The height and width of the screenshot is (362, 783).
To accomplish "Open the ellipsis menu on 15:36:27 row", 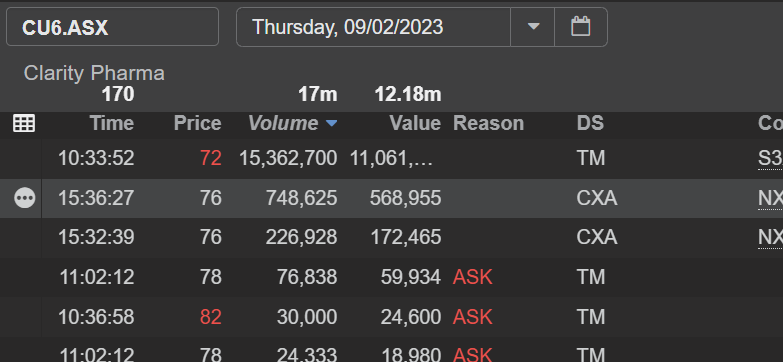I will 24,199.
